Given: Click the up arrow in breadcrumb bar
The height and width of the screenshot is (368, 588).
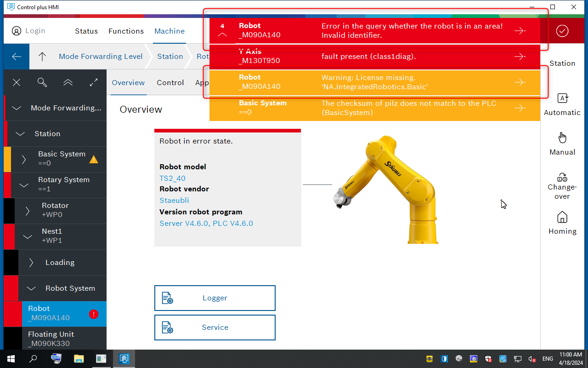Looking at the screenshot, I should click(x=42, y=57).
